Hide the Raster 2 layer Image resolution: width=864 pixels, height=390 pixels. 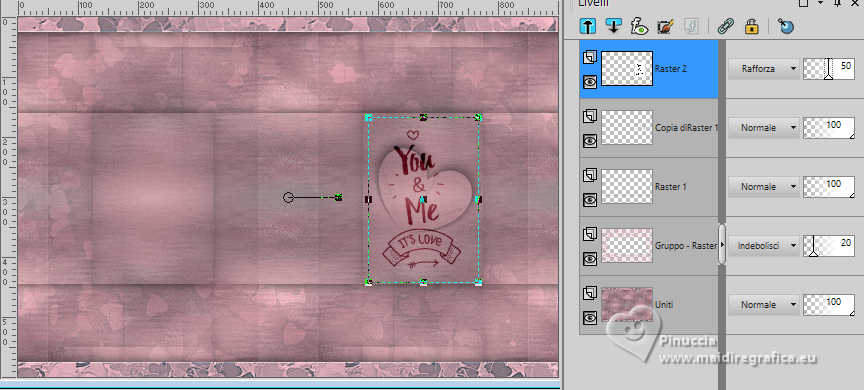(590, 82)
